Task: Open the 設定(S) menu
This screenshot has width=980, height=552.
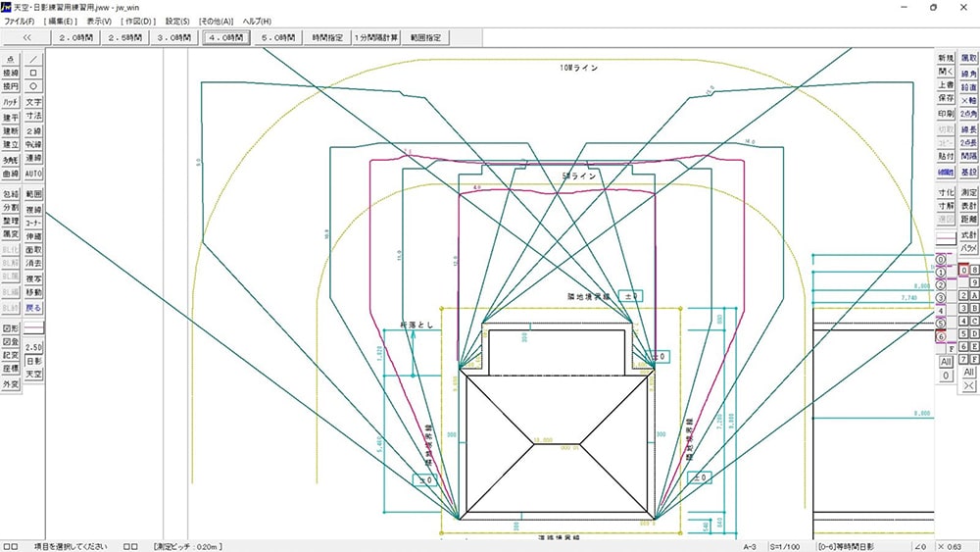Action: tap(177, 21)
